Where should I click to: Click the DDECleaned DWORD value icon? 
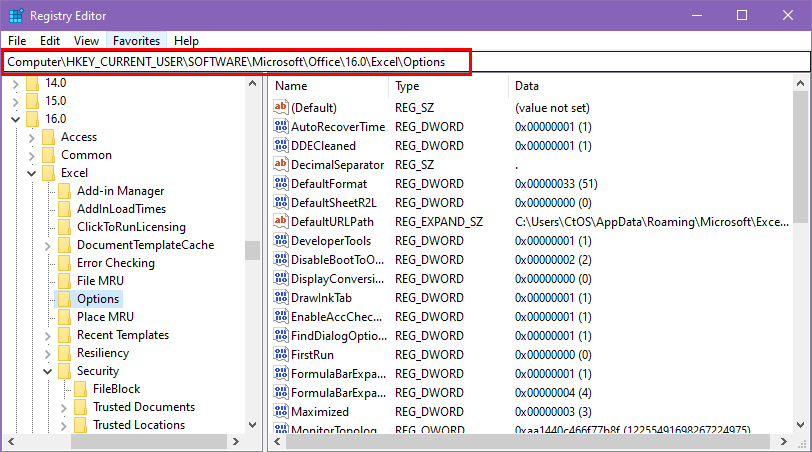pos(281,145)
